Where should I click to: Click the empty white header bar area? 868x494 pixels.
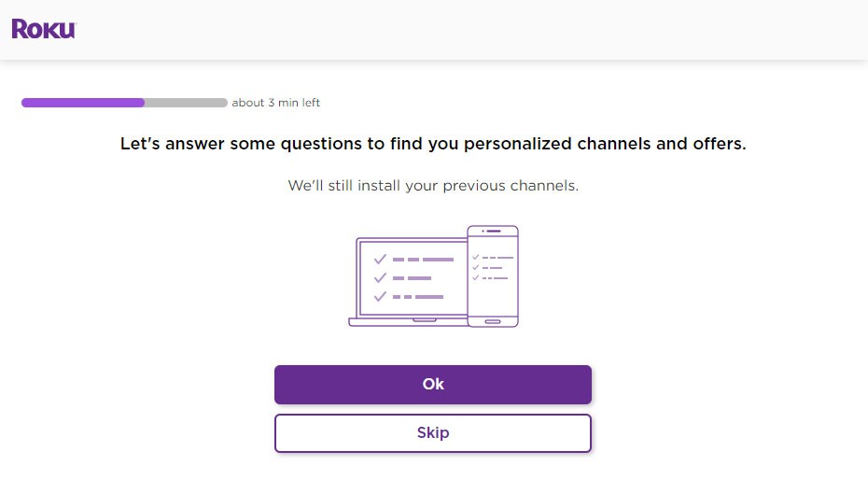(x=467, y=30)
